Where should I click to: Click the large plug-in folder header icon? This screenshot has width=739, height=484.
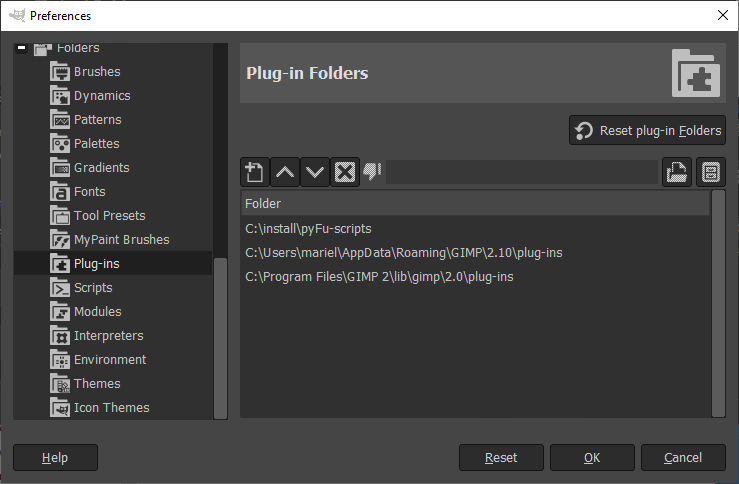[696, 73]
